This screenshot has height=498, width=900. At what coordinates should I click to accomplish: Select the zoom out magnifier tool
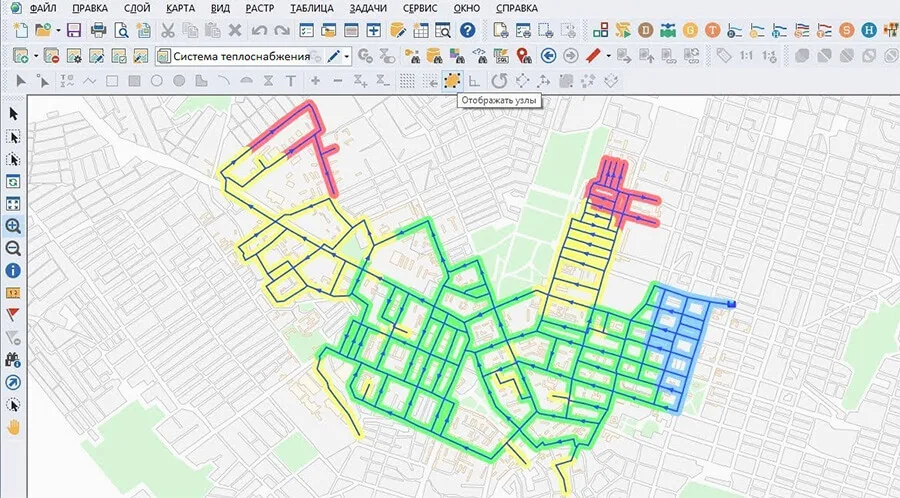(13, 248)
